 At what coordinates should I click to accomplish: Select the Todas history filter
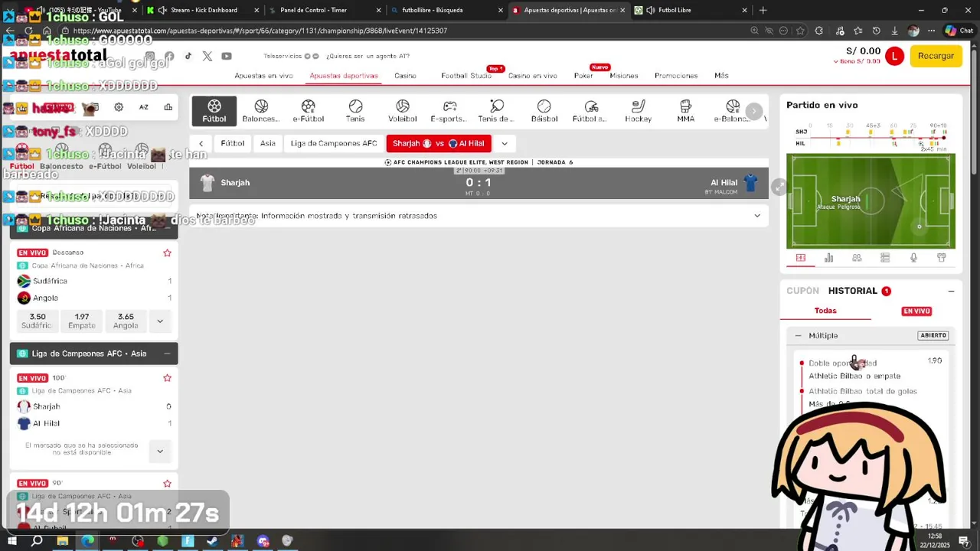coord(825,311)
